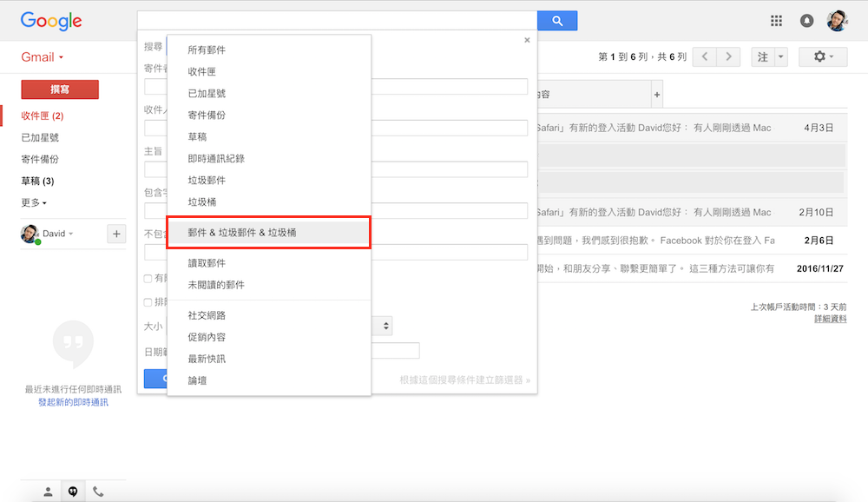868x502 pixels.
Task: Click the 撰寫 compose button
Action: [x=60, y=89]
